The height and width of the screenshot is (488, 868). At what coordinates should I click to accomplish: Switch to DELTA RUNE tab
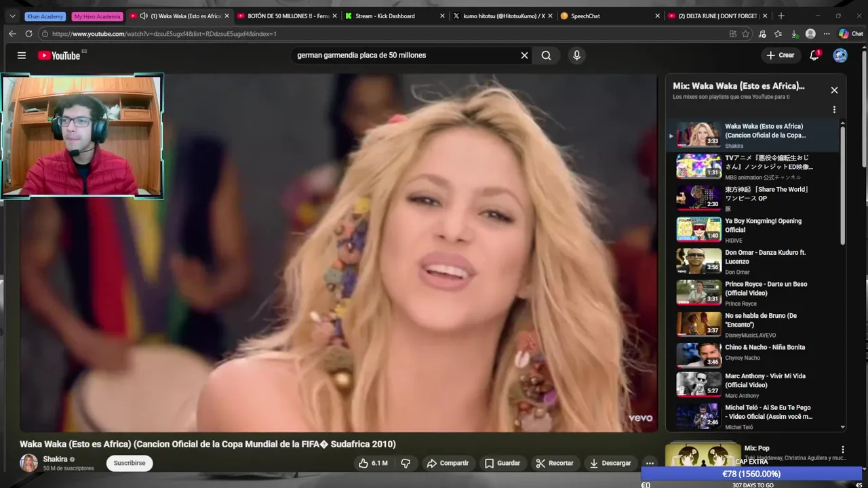point(717,16)
